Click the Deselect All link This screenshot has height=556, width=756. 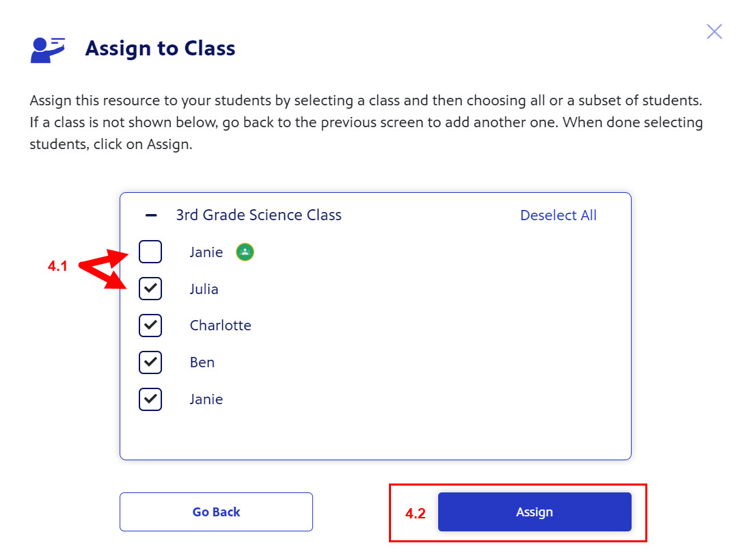pyautogui.click(x=558, y=215)
